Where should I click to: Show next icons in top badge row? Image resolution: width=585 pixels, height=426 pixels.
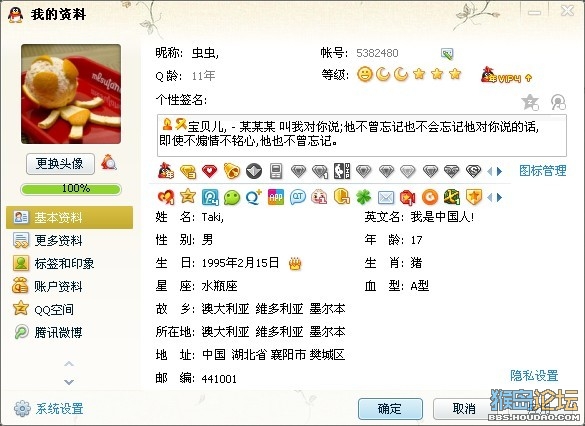pyautogui.click(x=500, y=172)
